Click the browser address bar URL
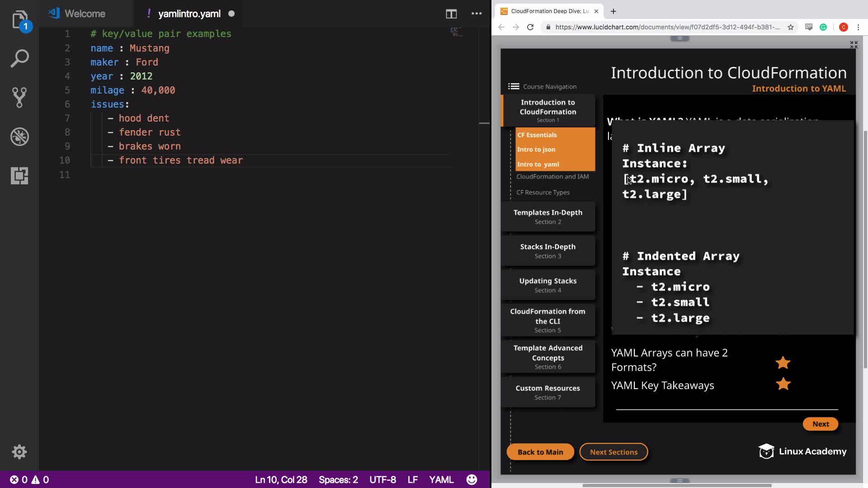This screenshot has height=488, width=868. (x=667, y=27)
